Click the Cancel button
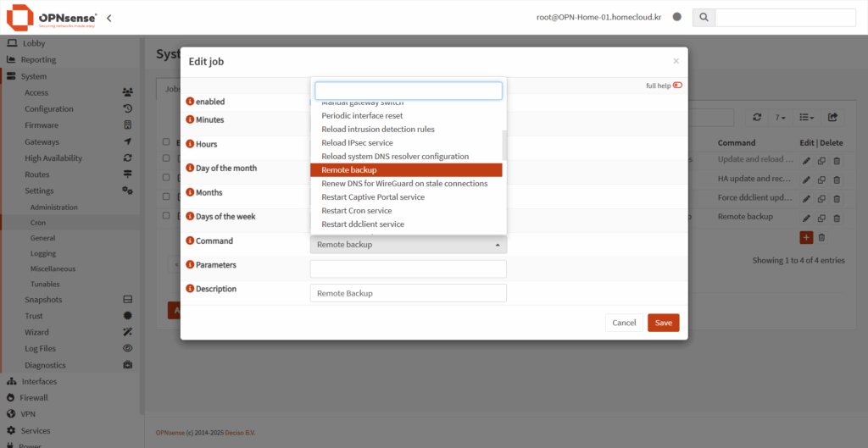The width and height of the screenshot is (868, 448). [x=623, y=323]
